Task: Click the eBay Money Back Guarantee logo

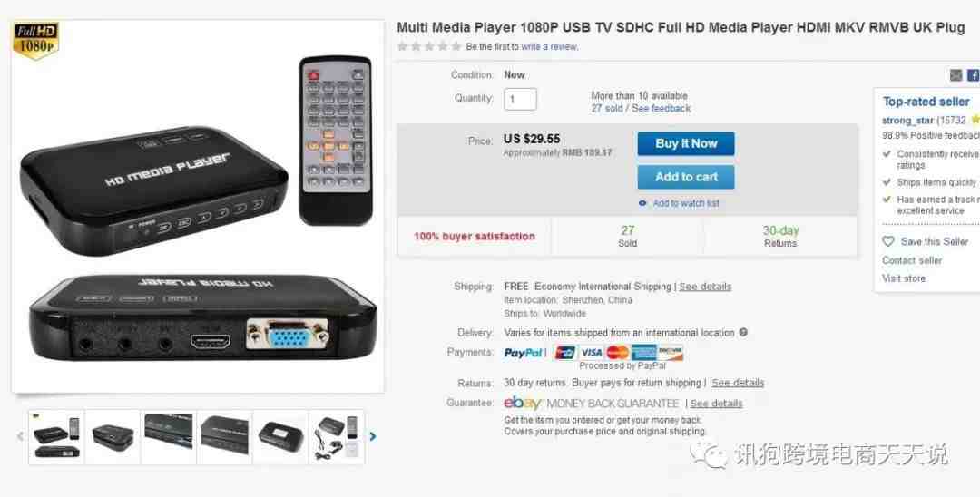Action: point(592,404)
